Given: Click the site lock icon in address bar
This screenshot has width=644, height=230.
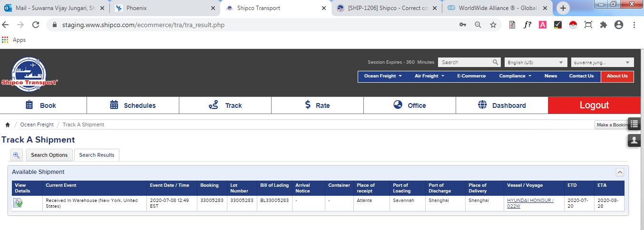Looking at the screenshot, I should (54, 25).
